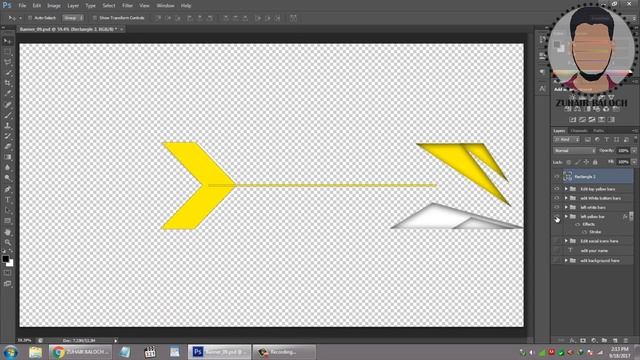Select the Magic Wand tool

(x=7, y=73)
